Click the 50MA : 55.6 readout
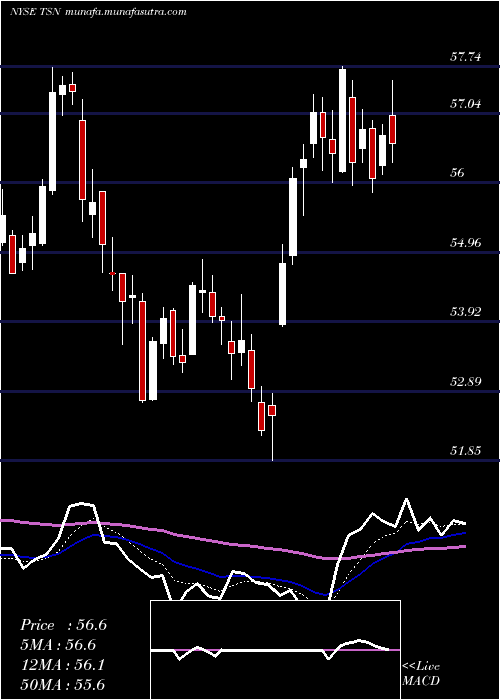 (63, 684)
